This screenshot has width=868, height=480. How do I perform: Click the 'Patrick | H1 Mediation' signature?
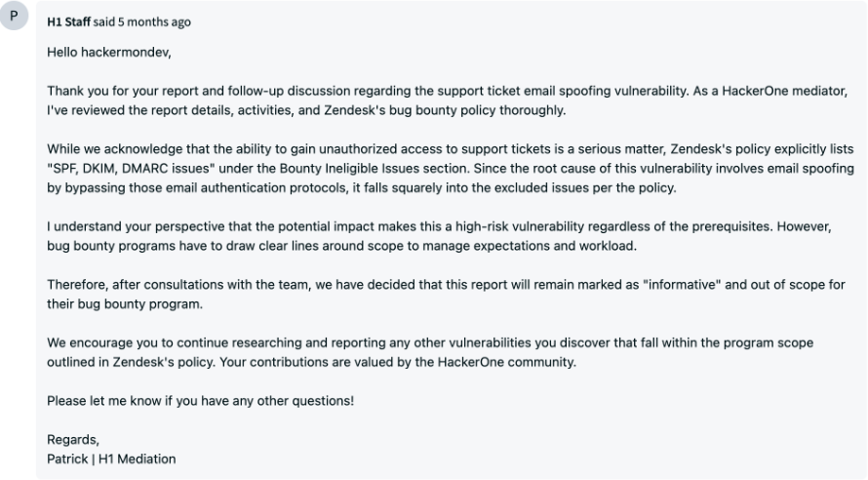(111, 459)
